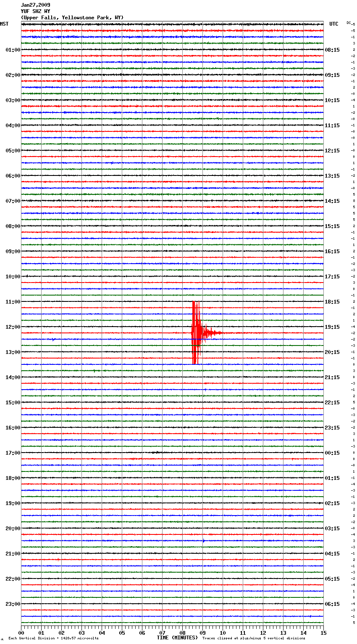This screenshot has height=644, width=357.
Task: Select the 08:00 MST time label
Action: click(x=13, y=226)
